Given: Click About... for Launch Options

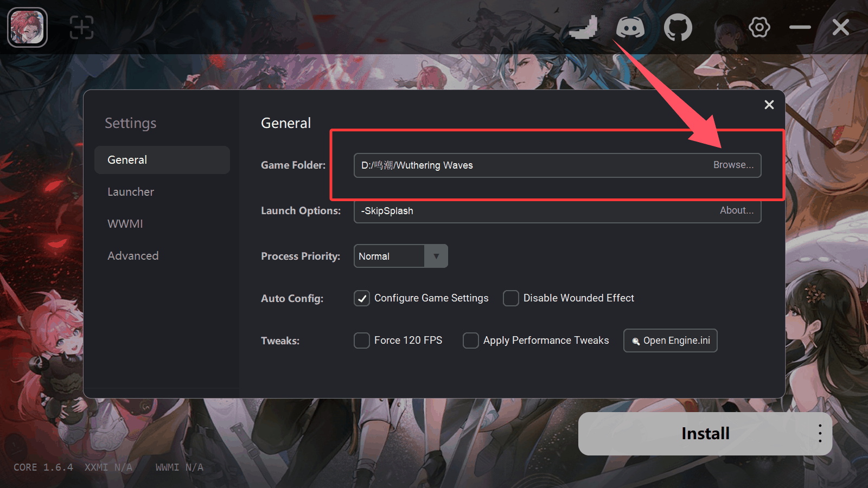Looking at the screenshot, I should pos(737,210).
